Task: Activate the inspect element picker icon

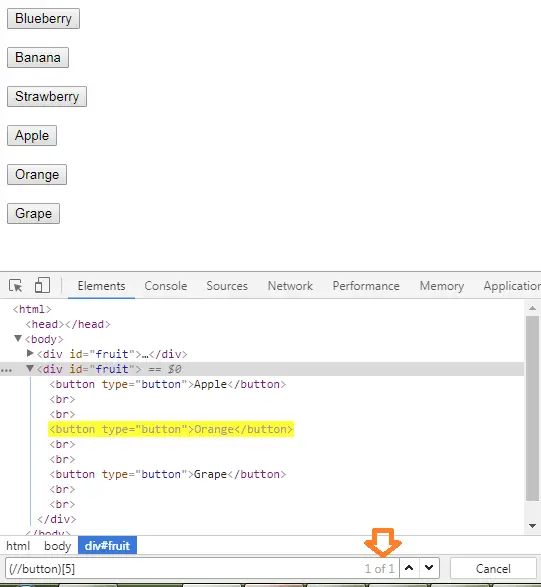Action: pos(16,286)
